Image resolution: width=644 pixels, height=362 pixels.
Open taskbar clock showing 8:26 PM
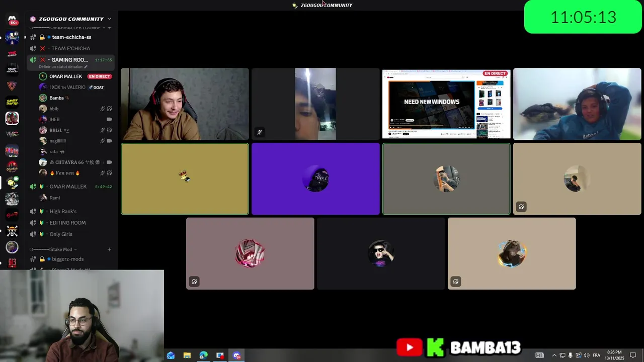tap(614, 355)
